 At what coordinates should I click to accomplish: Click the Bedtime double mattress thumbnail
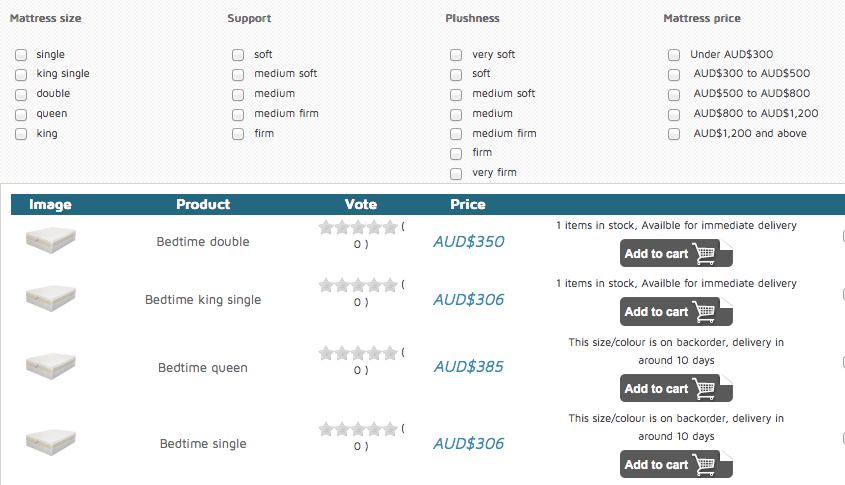tap(51, 239)
